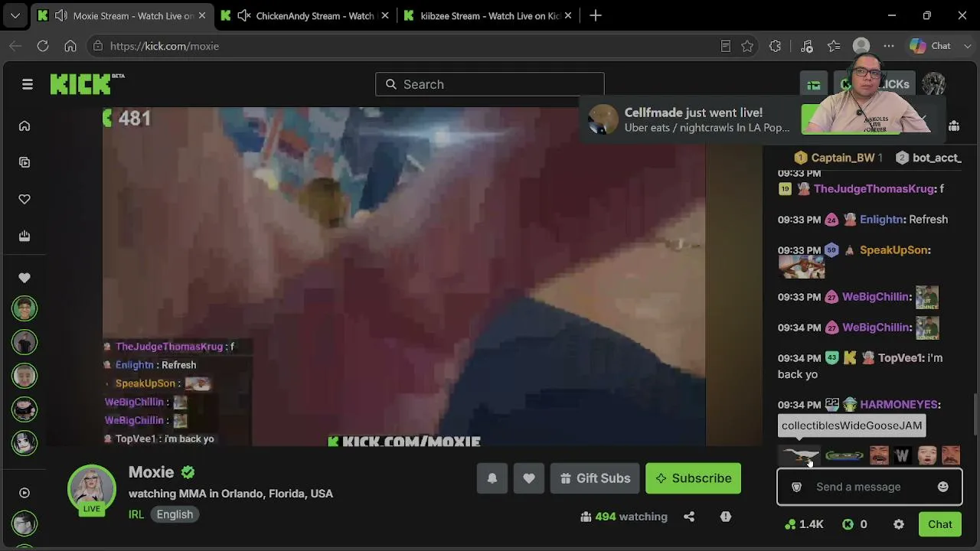The image size is (980, 551).
Task: Click the shield badge icon in chat input
Action: (x=796, y=487)
